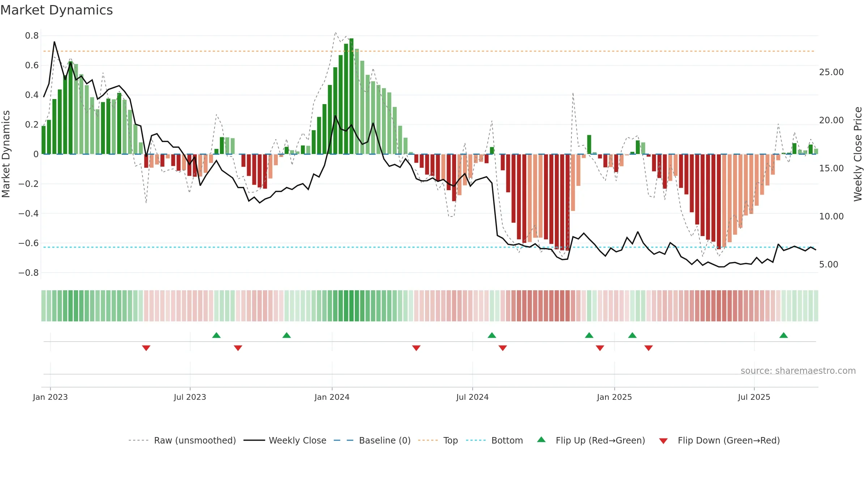Toggle the Flip Up (Red→Green) legend entry
868x488 pixels.
(x=591, y=440)
